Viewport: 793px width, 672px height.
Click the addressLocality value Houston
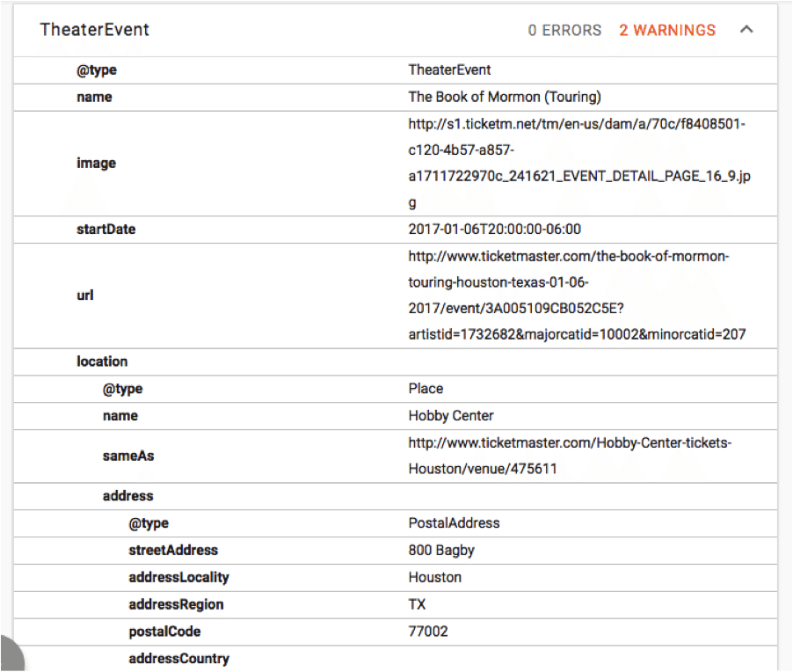tap(435, 577)
